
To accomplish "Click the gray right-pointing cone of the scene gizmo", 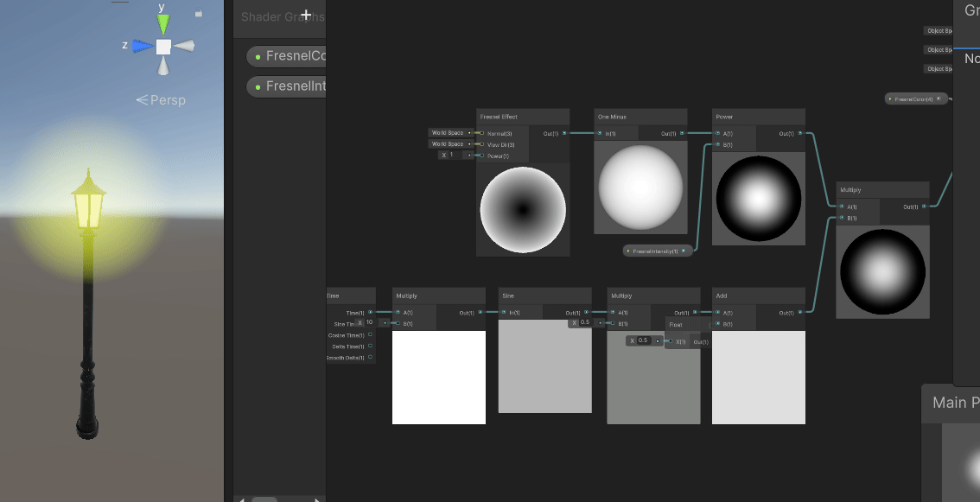I will (184, 46).
